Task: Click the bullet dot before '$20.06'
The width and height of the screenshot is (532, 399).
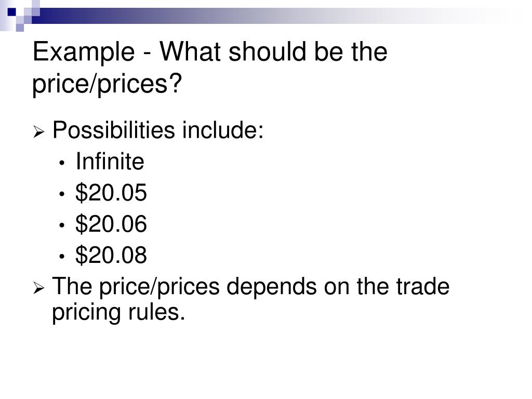Action: pos(61,225)
